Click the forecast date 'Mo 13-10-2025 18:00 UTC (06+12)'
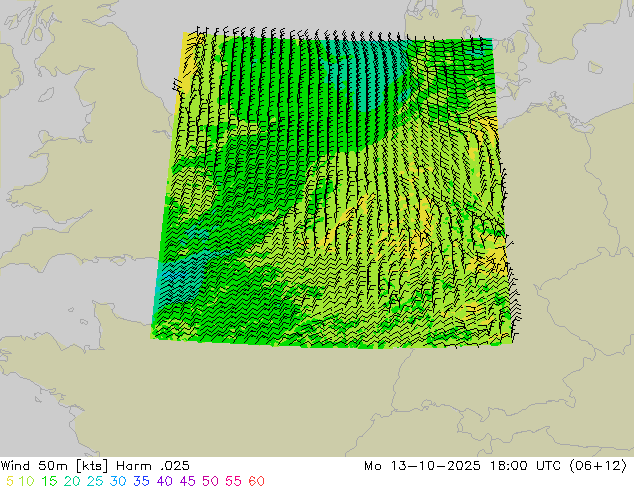 [x=495, y=466]
